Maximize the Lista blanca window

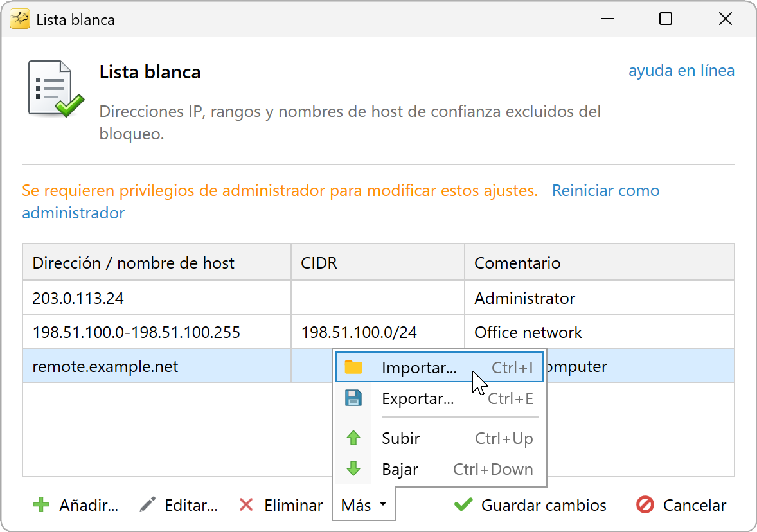click(666, 19)
